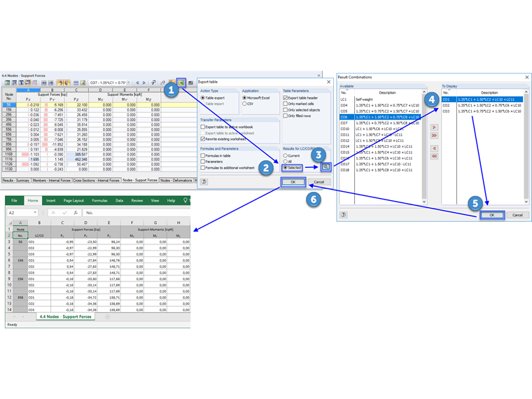Open help in the Export table dialog
Image resolution: width=532 pixels, height=399 pixels.
[204, 182]
